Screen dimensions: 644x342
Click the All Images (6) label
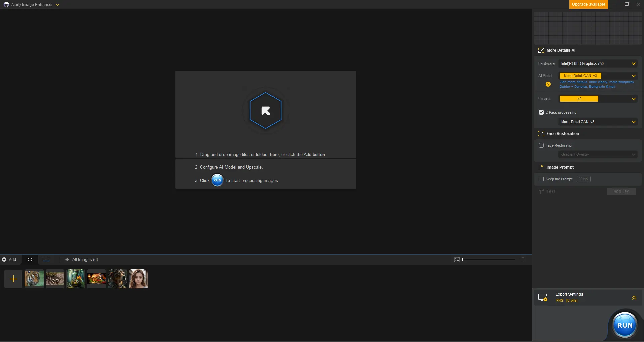pos(85,260)
